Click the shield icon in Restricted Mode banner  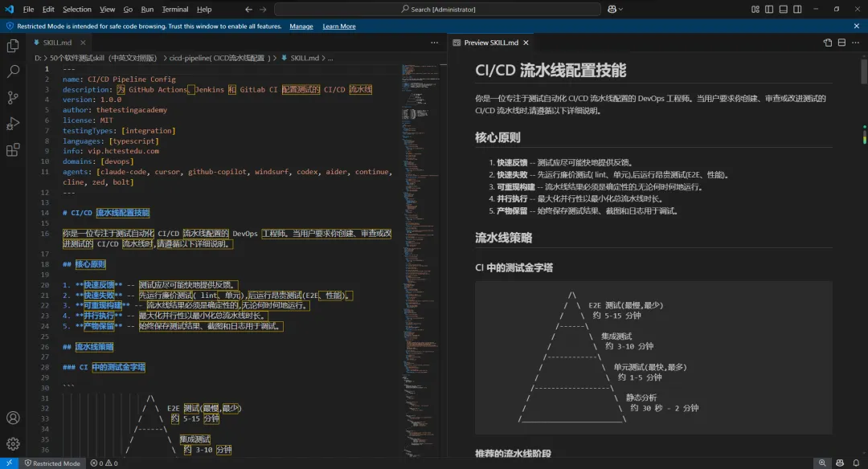pos(10,26)
